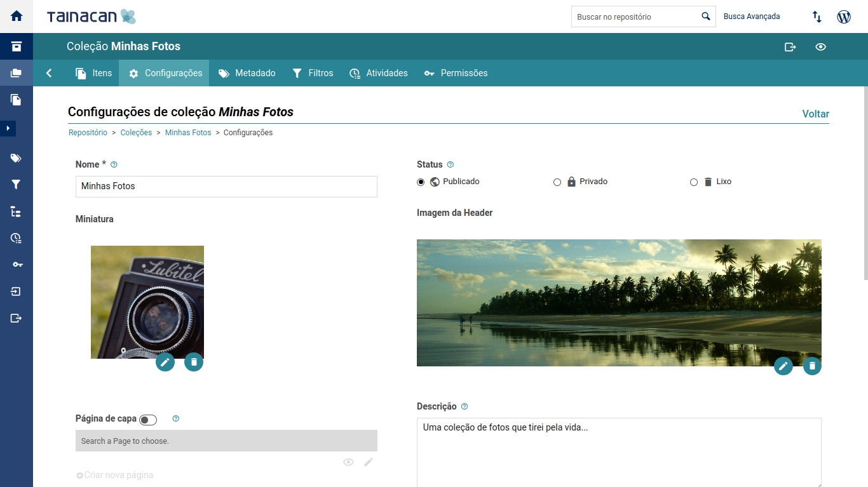Click the Descrição text area
The height and width of the screenshot is (487, 868).
click(619, 452)
